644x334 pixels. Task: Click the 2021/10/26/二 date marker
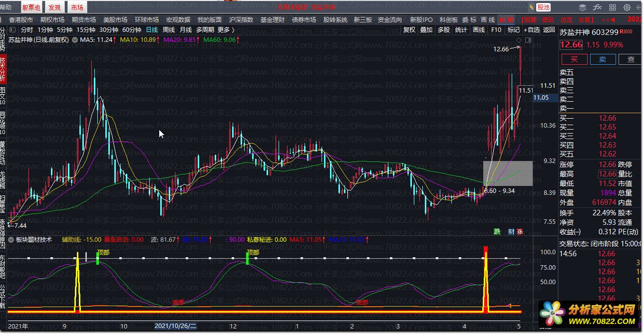pos(175,326)
